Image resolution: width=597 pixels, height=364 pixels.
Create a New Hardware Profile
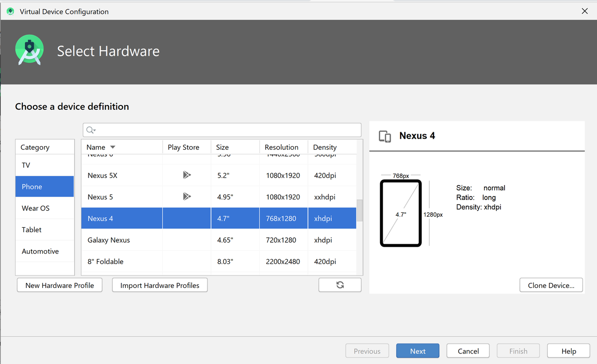[x=59, y=285]
